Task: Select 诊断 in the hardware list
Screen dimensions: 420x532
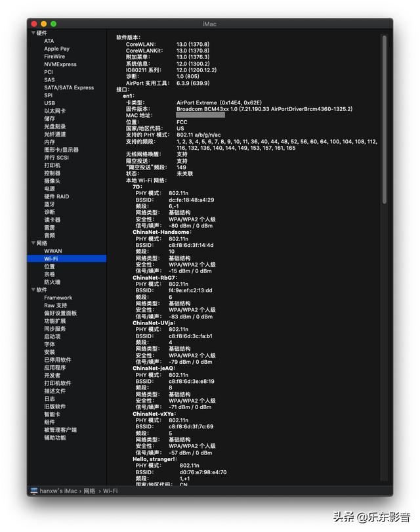Action: 49,212
